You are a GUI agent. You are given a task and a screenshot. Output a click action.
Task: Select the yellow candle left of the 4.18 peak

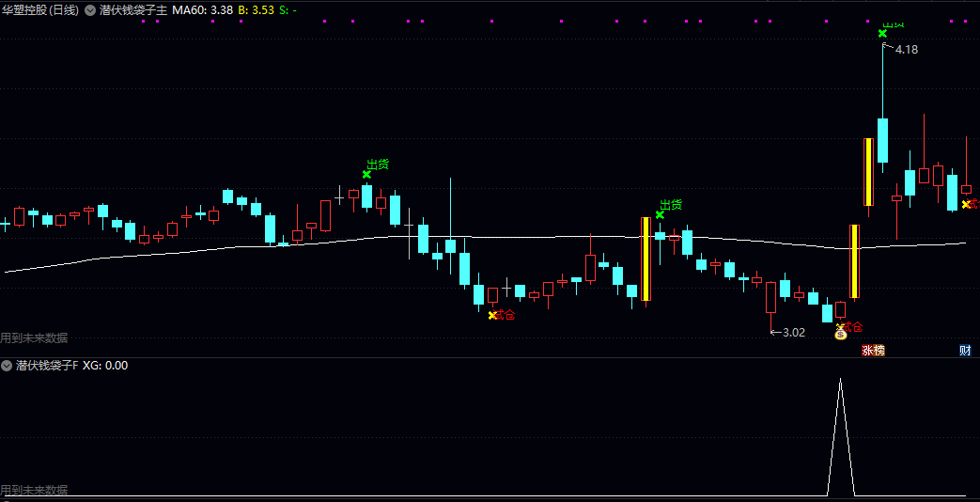tap(868, 172)
